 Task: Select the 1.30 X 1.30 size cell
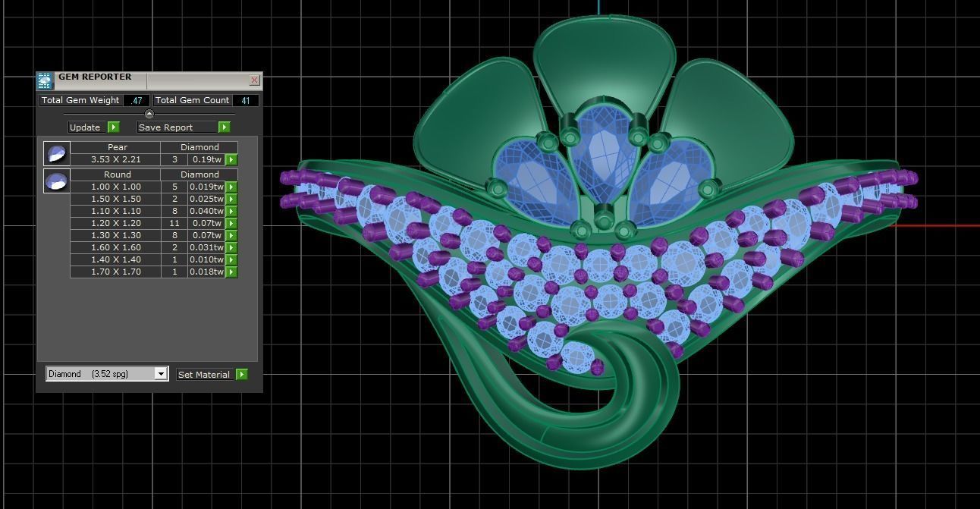tap(115, 235)
